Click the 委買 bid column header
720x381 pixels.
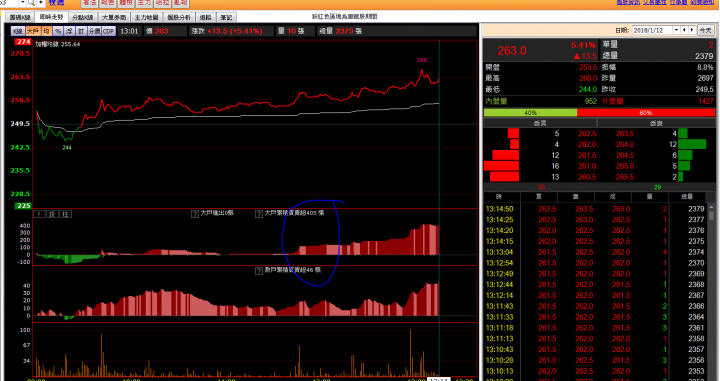(x=540, y=123)
